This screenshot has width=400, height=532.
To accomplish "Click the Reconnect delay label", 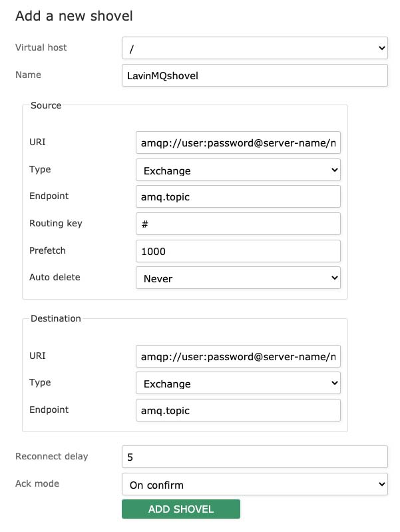I will point(52,456).
